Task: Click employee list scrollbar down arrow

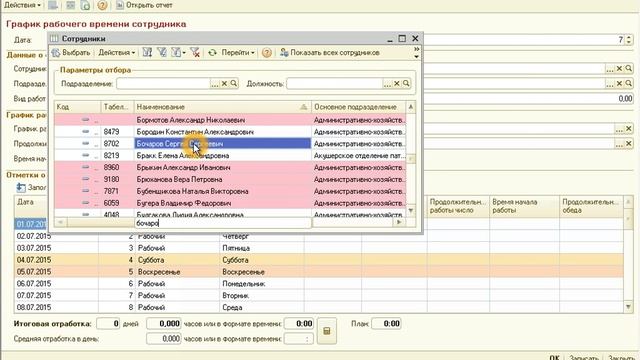Action: pyautogui.click(x=411, y=211)
